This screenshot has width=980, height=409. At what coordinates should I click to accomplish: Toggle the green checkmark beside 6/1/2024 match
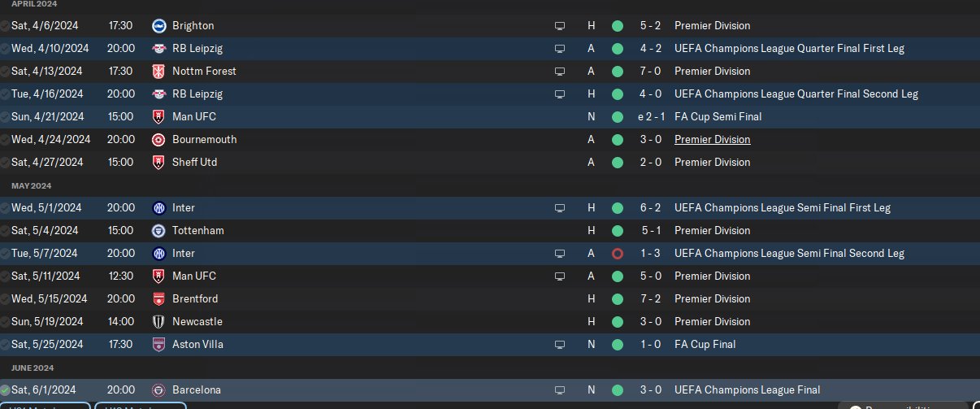click(6, 390)
